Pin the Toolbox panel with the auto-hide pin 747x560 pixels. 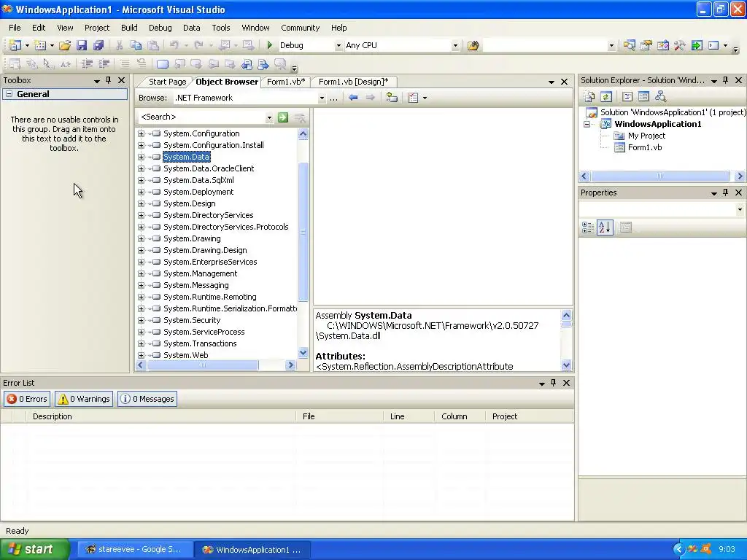[x=108, y=80]
